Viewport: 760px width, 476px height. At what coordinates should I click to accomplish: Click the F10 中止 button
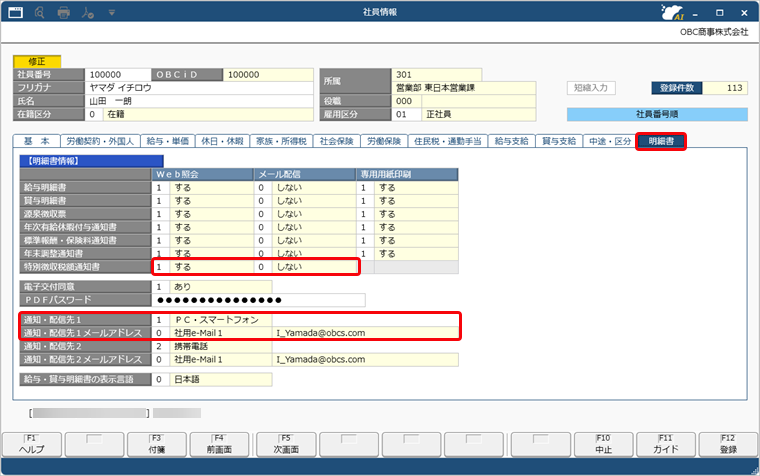click(603, 443)
